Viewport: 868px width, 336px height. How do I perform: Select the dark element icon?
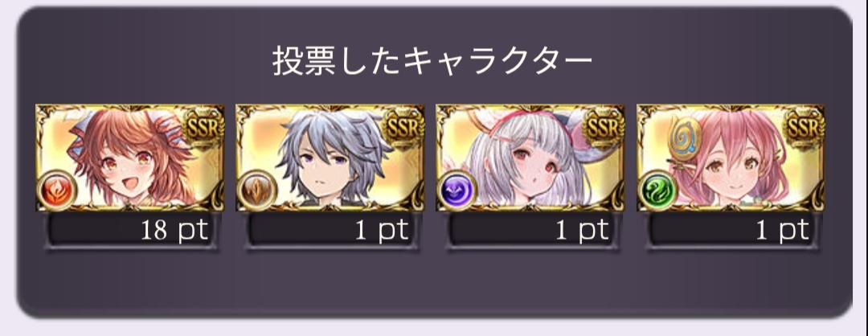(x=457, y=190)
